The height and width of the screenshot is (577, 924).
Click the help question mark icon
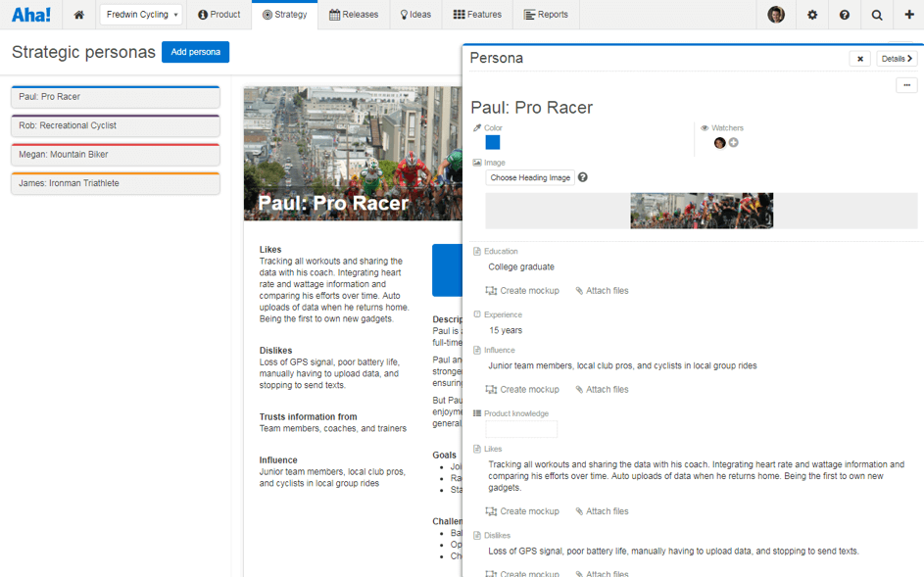[x=845, y=15]
